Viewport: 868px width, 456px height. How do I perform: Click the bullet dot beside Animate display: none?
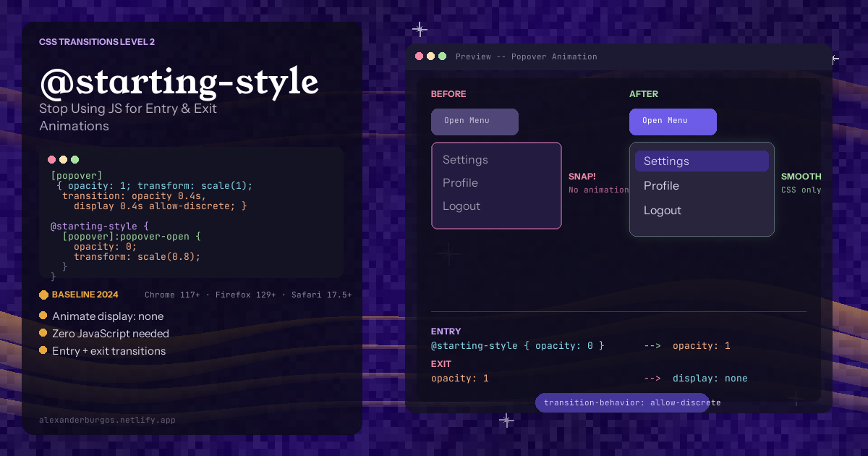[43, 316]
